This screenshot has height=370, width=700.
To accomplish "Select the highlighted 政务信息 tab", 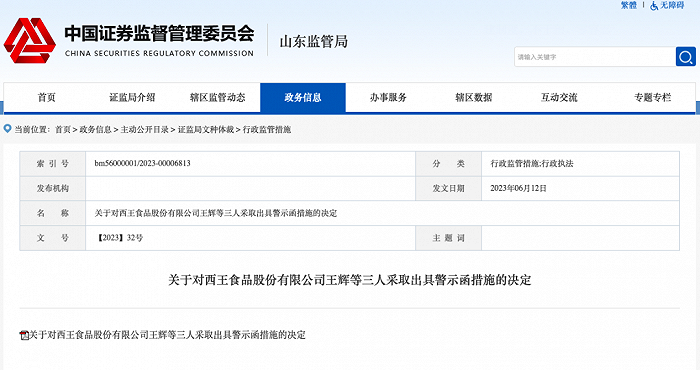I will point(303,97).
